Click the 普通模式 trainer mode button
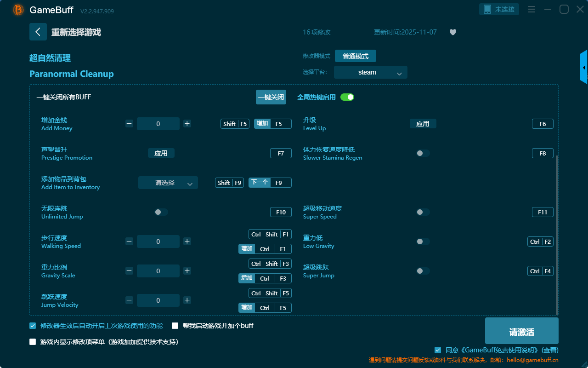 click(355, 56)
